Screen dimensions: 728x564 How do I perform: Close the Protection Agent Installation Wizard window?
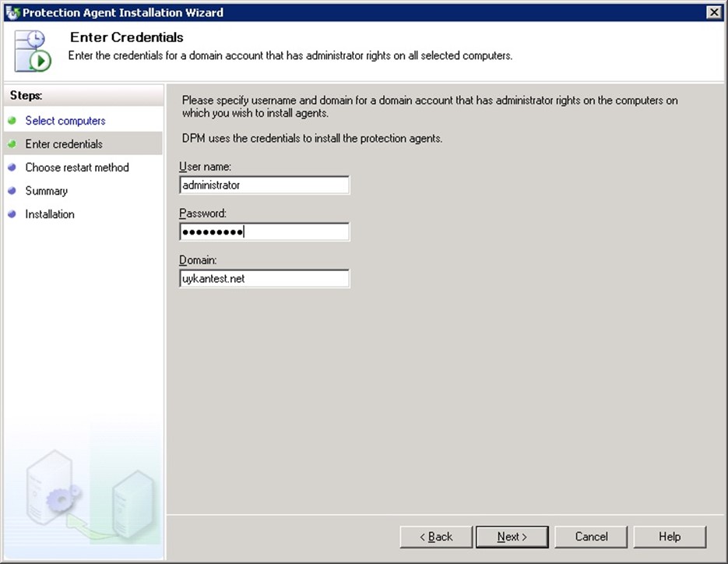pos(713,12)
